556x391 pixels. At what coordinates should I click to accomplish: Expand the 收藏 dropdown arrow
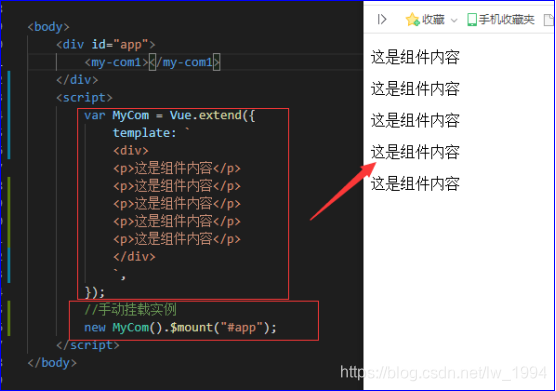pos(454,20)
